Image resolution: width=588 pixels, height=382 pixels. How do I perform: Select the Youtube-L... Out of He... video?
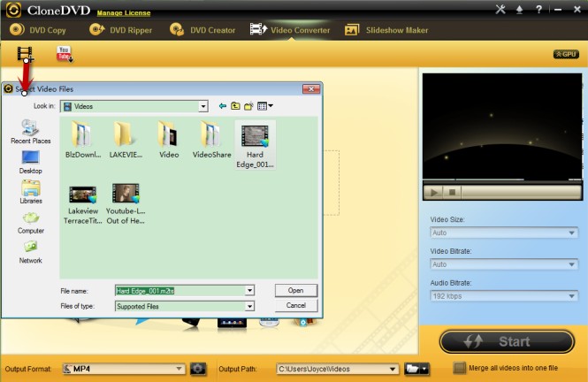click(126, 204)
